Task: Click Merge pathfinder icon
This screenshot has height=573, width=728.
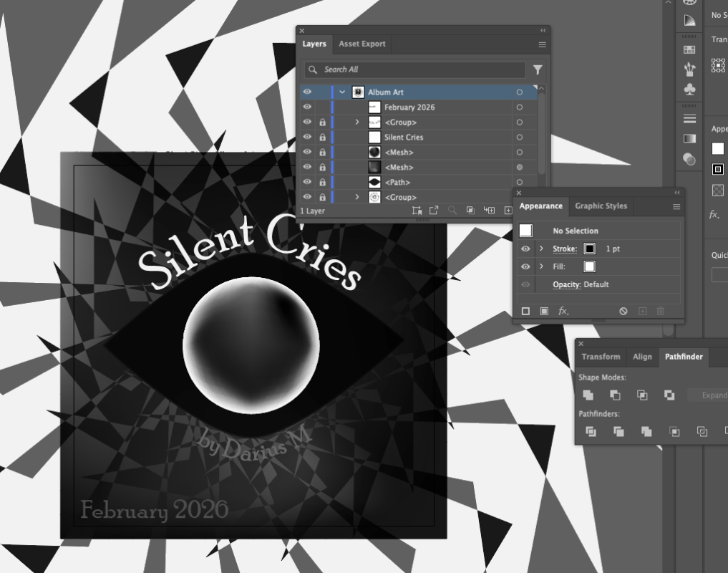Action: pos(646,432)
